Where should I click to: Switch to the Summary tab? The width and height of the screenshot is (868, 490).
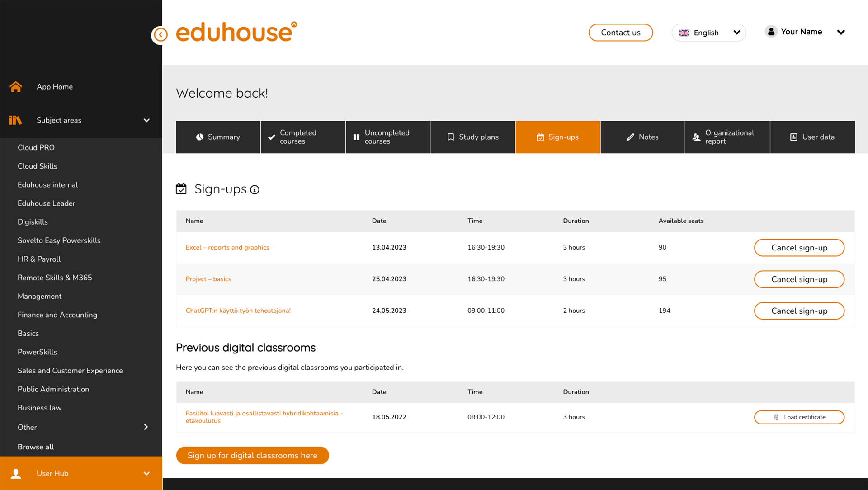pyautogui.click(x=218, y=137)
